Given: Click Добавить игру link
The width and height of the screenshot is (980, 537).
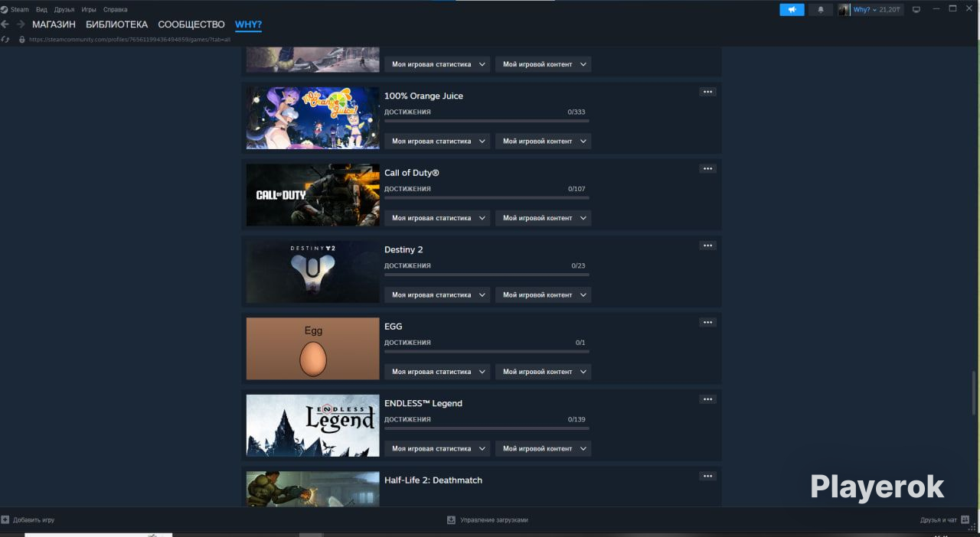Looking at the screenshot, I should (x=34, y=520).
